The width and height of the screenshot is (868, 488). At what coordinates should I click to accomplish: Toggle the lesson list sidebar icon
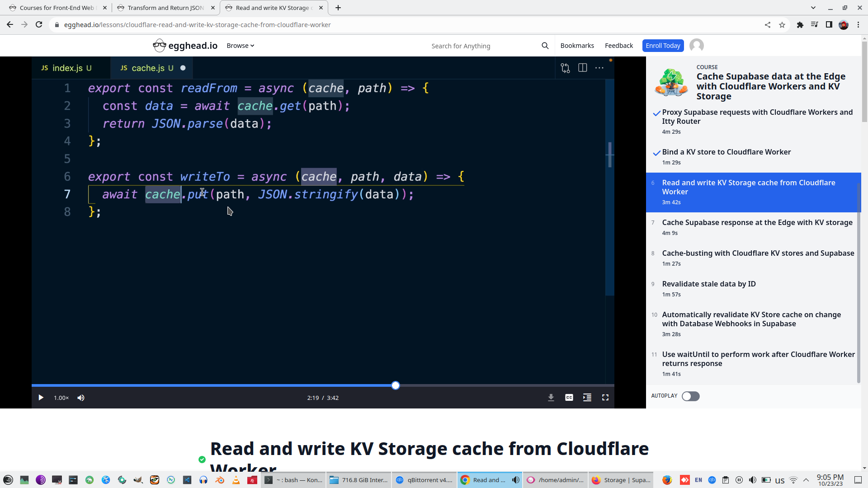[x=587, y=398]
